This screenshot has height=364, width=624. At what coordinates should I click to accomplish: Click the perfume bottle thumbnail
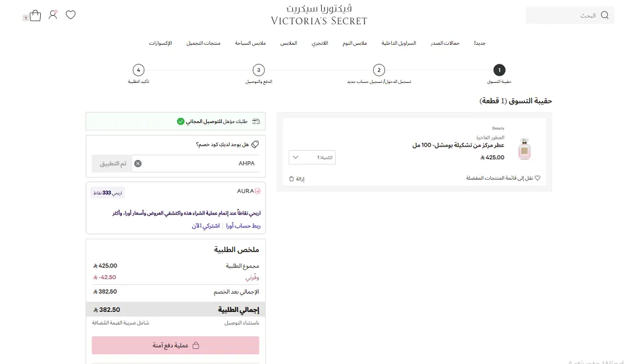[x=525, y=149]
